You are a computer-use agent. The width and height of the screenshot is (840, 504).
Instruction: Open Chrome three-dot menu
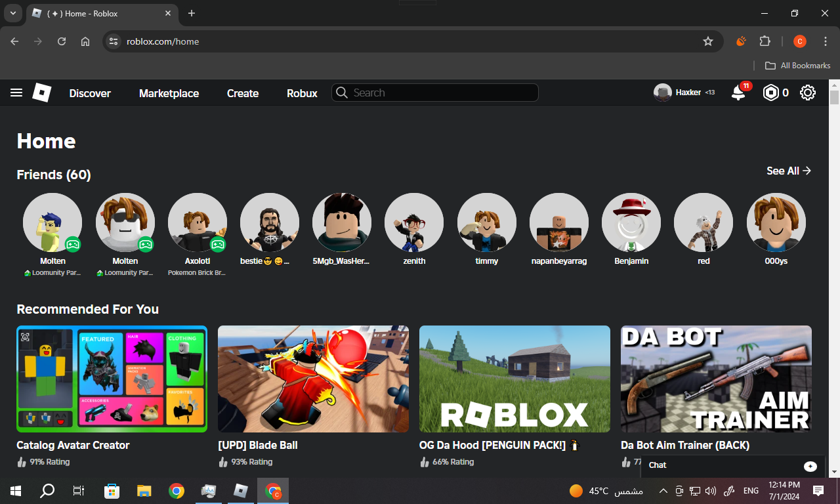coord(826,41)
